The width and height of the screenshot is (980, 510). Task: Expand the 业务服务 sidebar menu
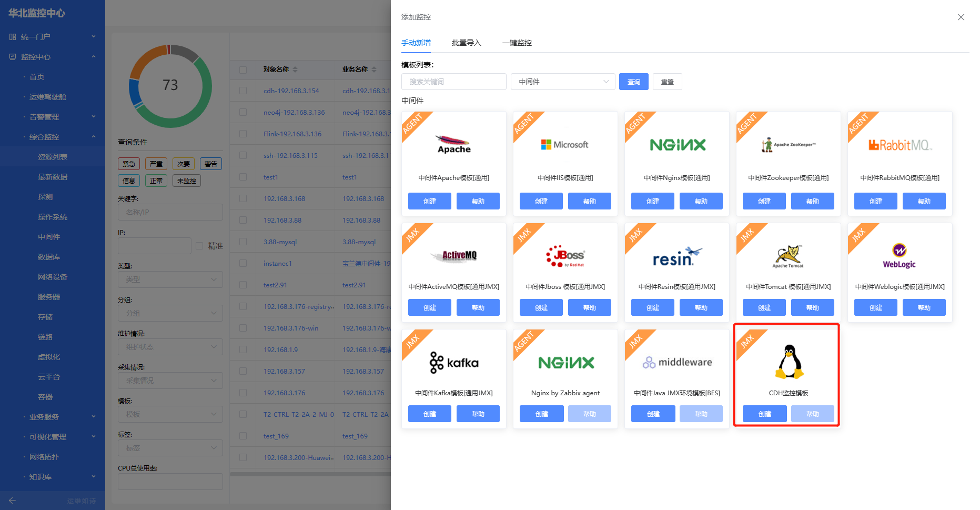[53, 417]
